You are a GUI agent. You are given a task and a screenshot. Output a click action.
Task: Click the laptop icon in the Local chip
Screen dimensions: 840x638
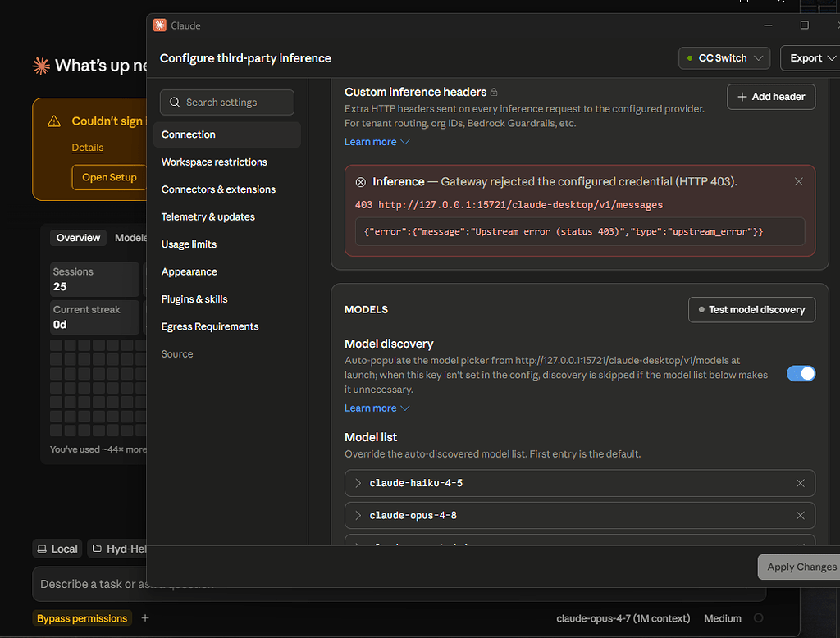pyautogui.click(x=42, y=549)
